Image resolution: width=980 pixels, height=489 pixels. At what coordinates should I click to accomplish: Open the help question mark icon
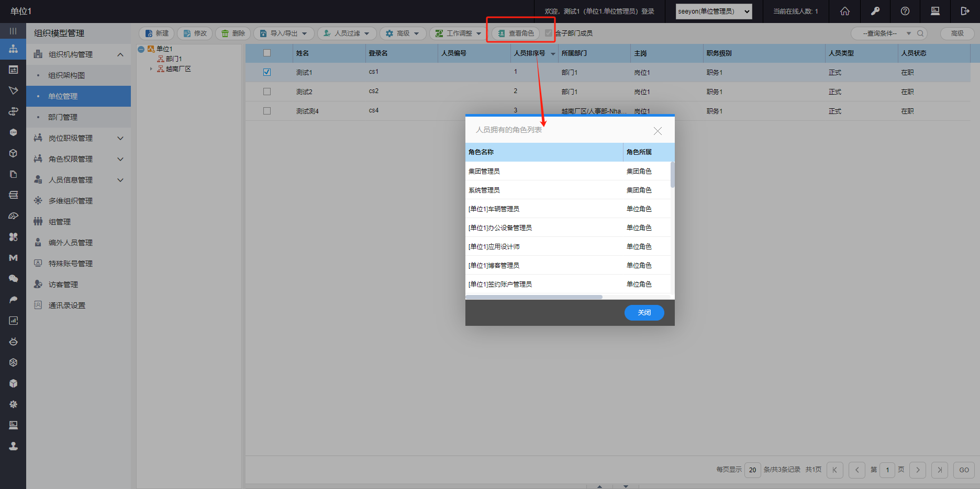tap(905, 11)
